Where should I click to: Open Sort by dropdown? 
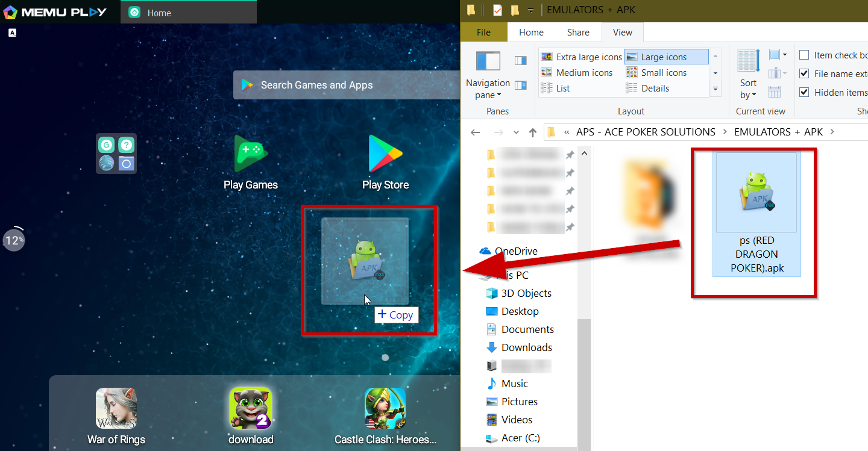point(749,75)
